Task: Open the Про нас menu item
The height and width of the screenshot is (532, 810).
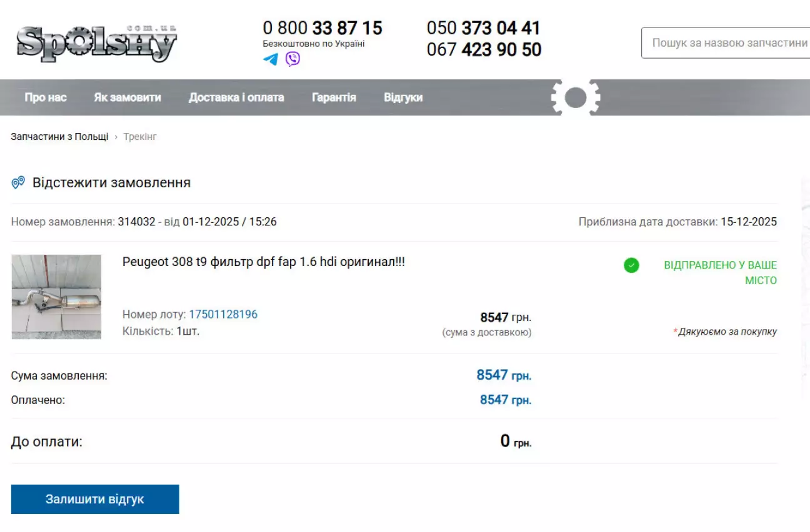Action: [x=46, y=97]
